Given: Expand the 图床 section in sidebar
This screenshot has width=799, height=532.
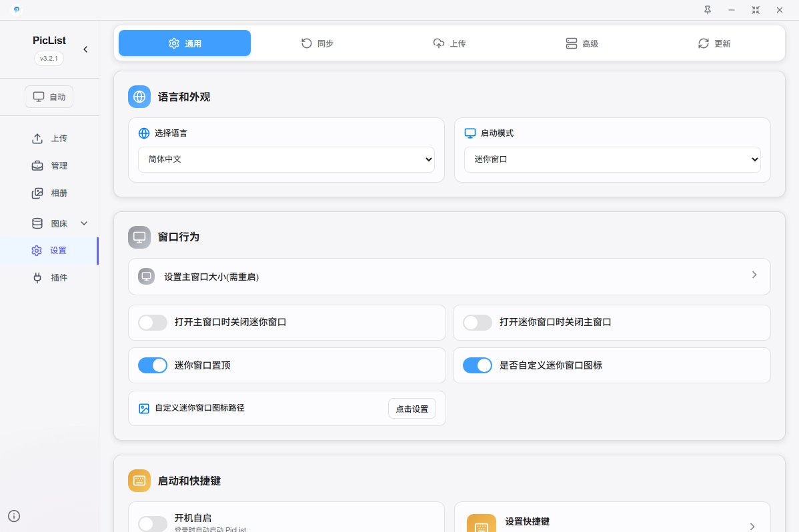Looking at the screenshot, I should [59, 223].
